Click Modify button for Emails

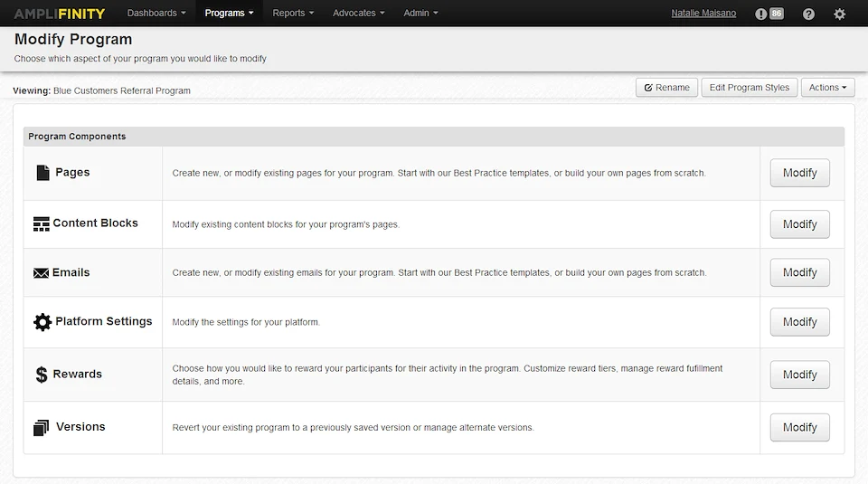tap(799, 272)
